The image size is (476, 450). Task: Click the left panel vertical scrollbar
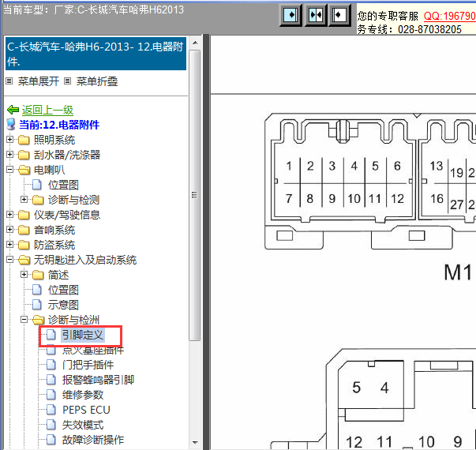pos(195,237)
